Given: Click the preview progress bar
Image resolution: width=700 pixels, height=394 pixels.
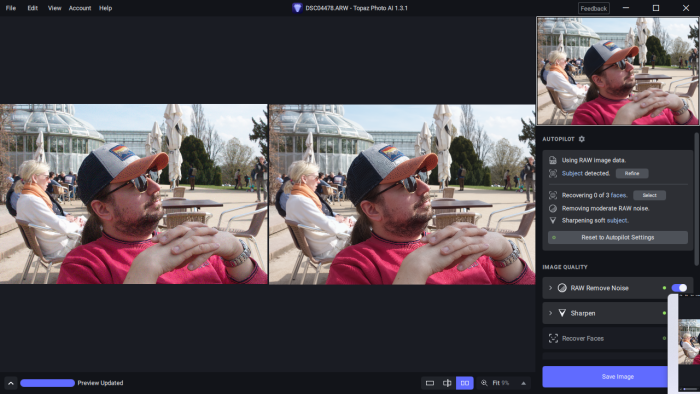Looking at the screenshot, I should click(x=47, y=383).
